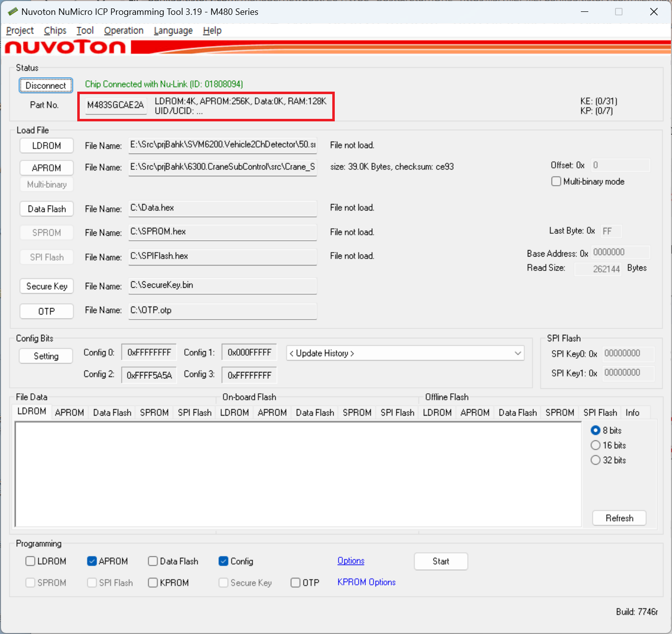Select File Data LDROM tab

click(x=32, y=412)
